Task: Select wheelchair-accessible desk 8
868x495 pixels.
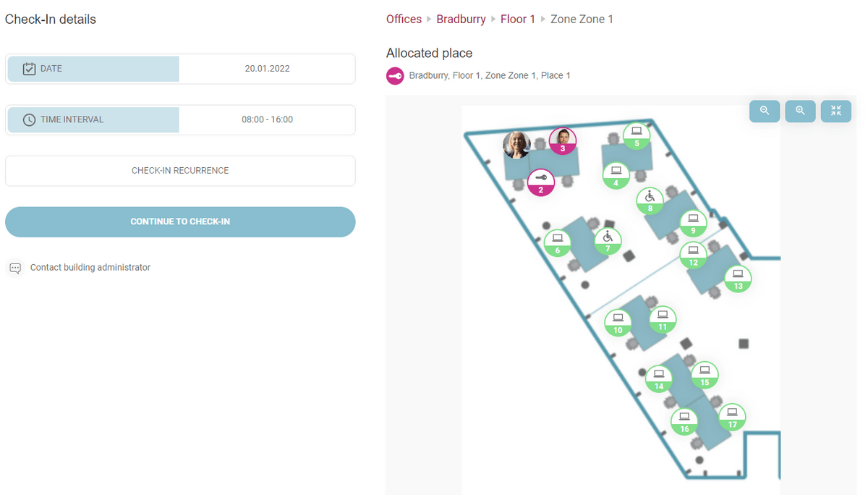Action: click(650, 200)
